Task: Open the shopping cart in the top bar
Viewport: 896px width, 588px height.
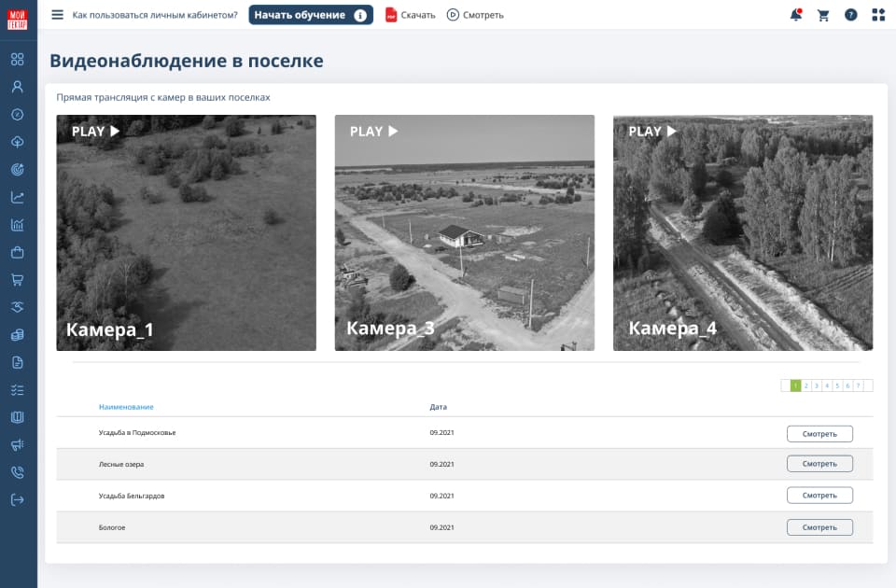Action: (822, 15)
